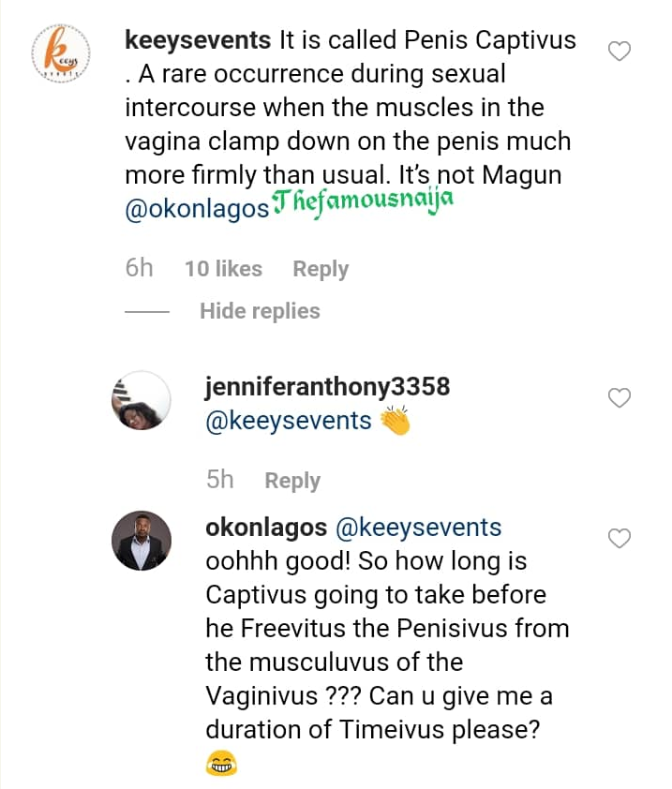Open the okonlagos username in reply
The width and height of the screenshot is (672, 789).
(265, 528)
